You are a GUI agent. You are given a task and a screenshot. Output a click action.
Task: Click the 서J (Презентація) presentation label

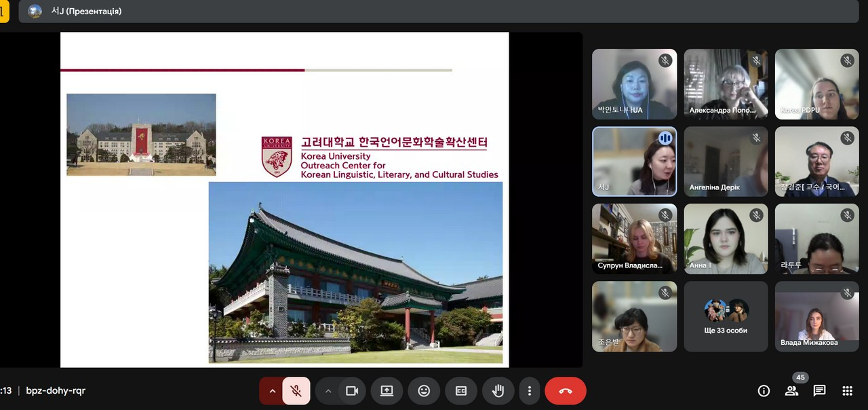click(86, 12)
